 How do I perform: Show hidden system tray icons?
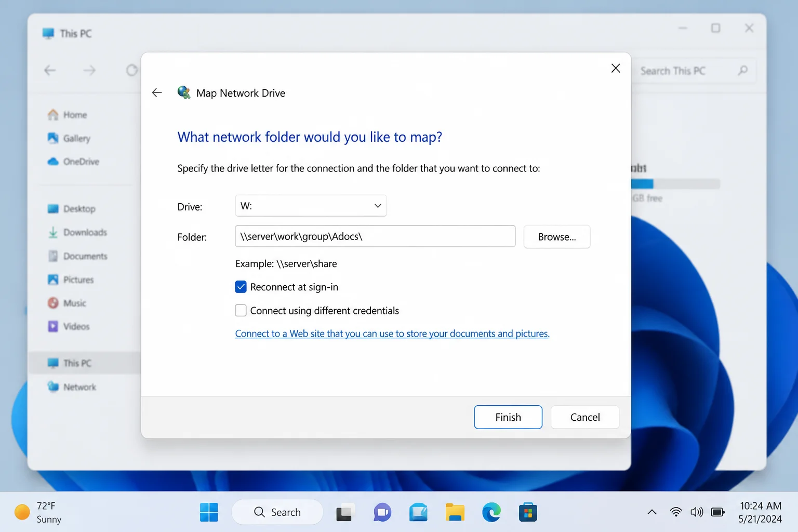[x=652, y=512]
